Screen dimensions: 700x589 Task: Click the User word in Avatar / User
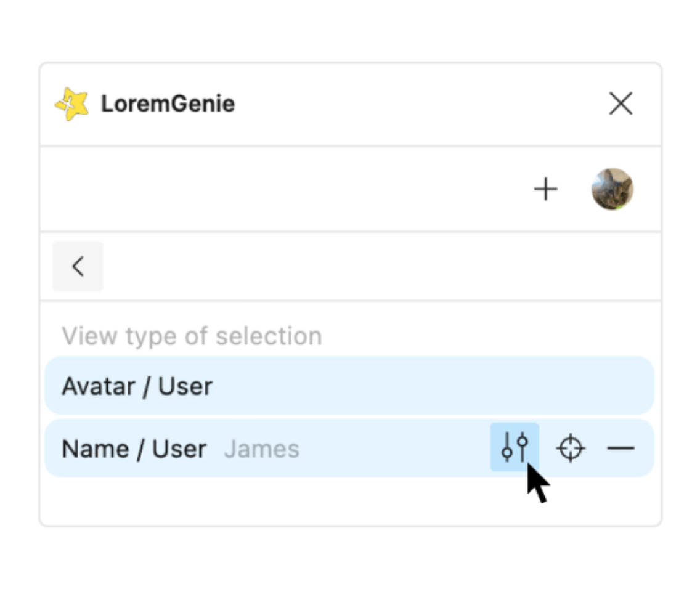pos(185,386)
